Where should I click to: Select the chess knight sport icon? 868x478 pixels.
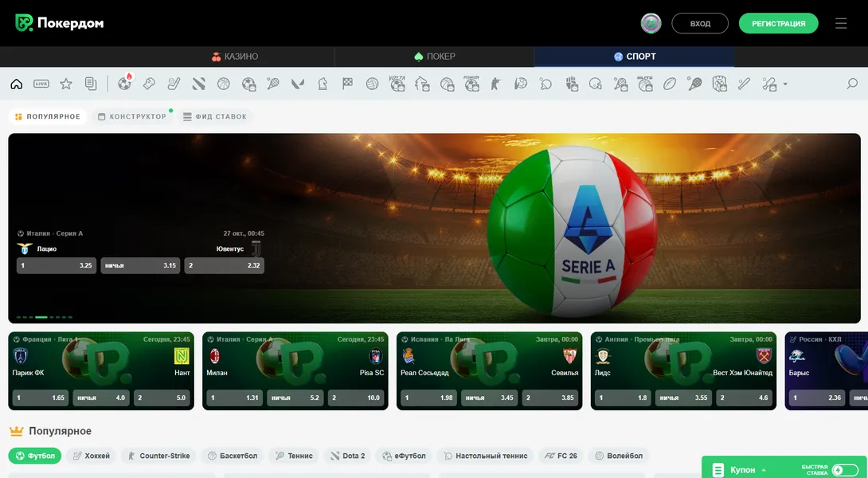pos(322,84)
